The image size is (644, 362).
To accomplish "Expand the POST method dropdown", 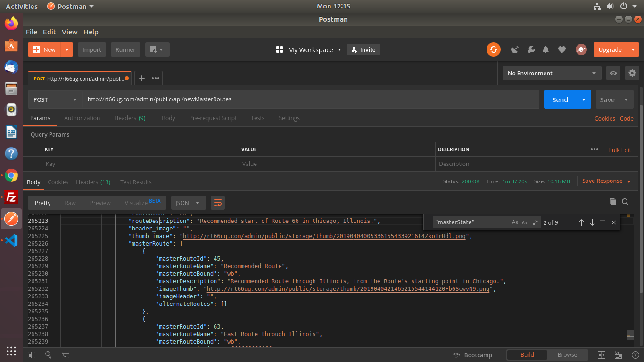I will point(55,99).
